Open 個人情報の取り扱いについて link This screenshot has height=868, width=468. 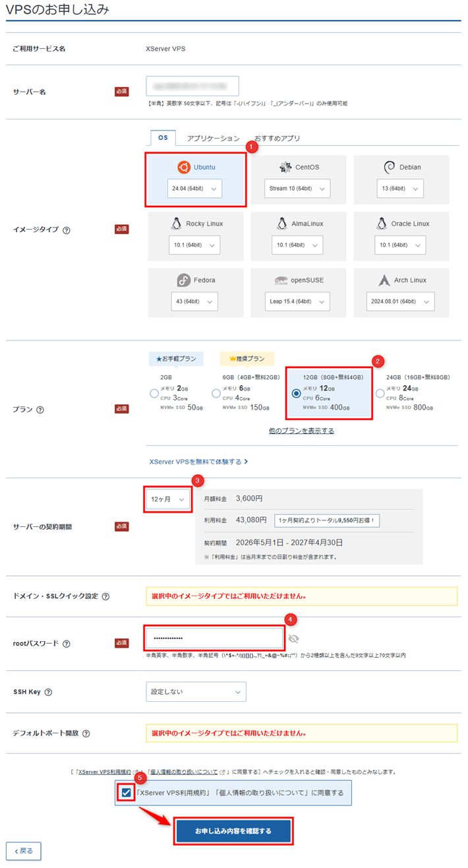pos(184,771)
